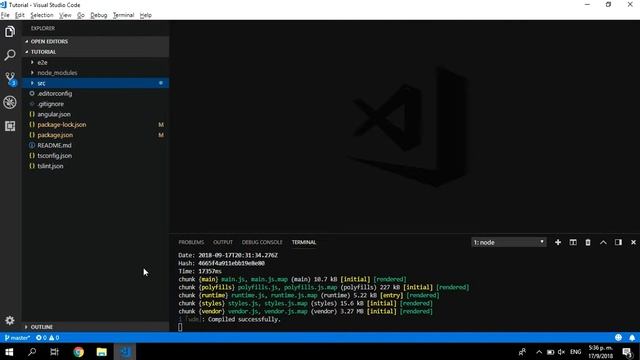The height and width of the screenshot is (360, 640).
Task: Open Windows taskbar search
Action: click(32, 352)
